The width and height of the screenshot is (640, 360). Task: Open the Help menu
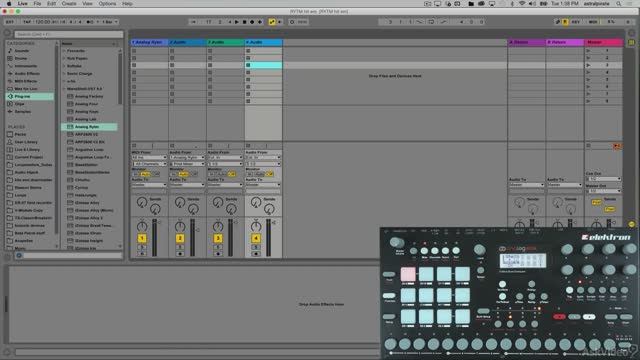pos(127,4)
